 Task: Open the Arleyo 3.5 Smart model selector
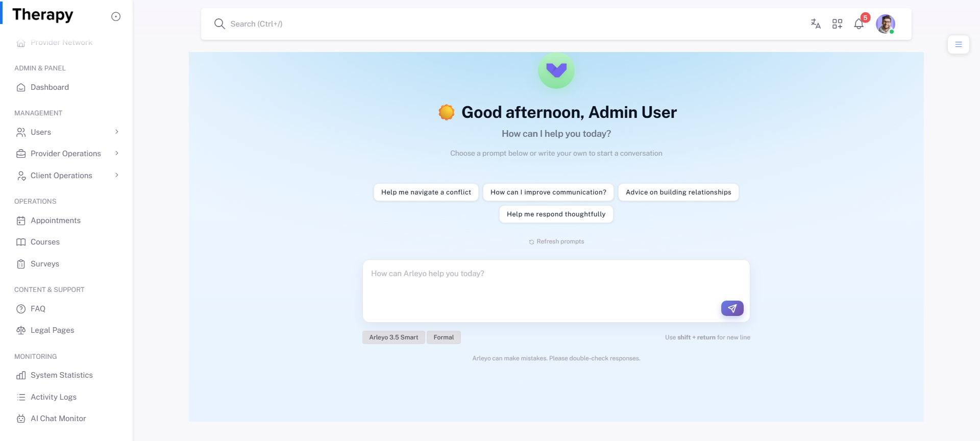tap(394, 337)
